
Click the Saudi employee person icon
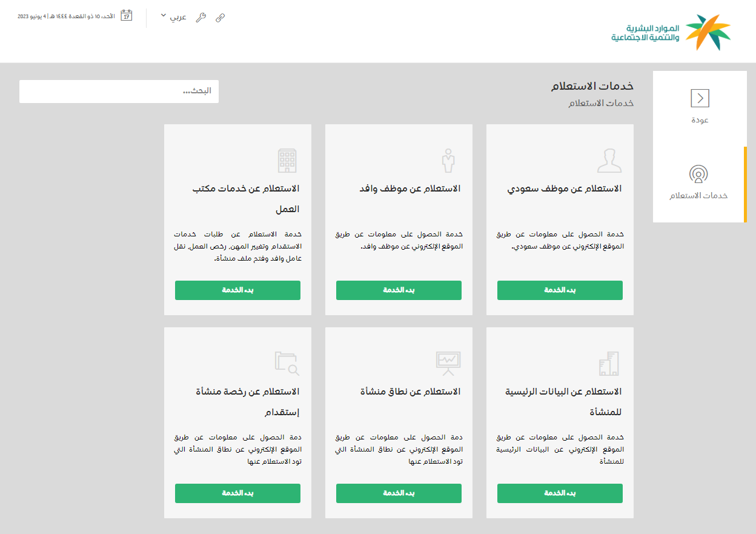pos(609,161)
